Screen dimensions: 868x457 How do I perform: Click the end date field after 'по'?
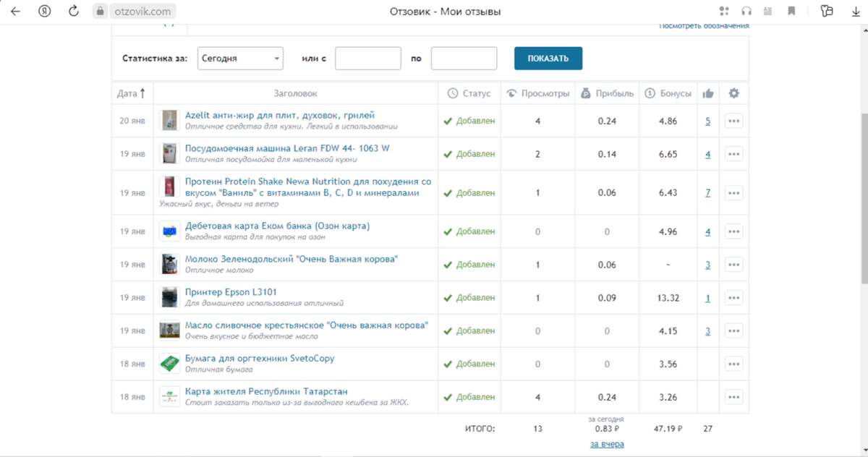point(464,59)
